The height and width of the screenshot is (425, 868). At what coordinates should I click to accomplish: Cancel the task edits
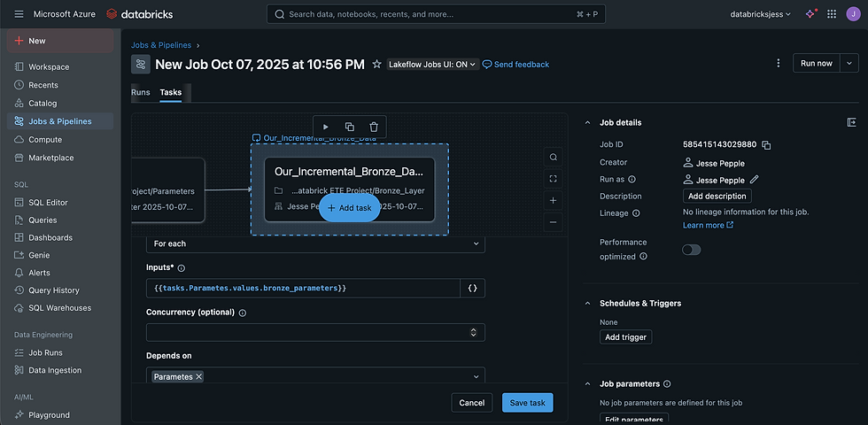coord(471,403)
